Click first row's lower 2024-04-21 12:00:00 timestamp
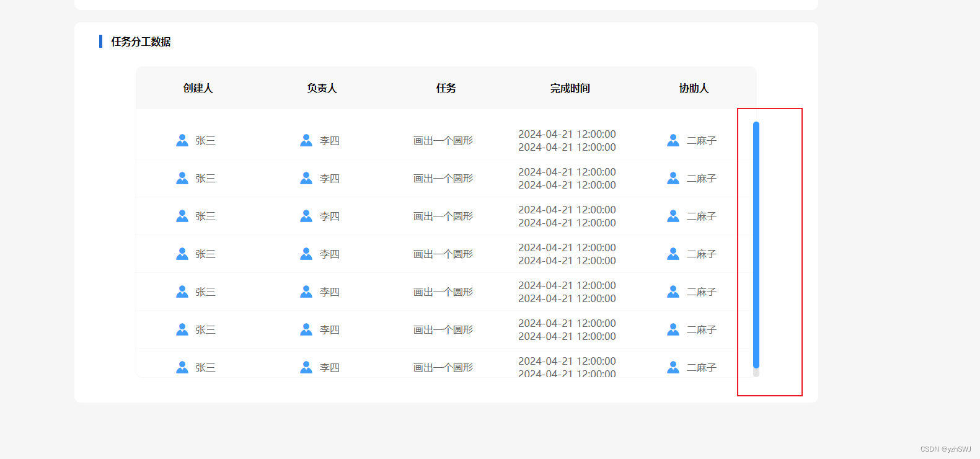The image size is (980, 459). coord(567,147)
